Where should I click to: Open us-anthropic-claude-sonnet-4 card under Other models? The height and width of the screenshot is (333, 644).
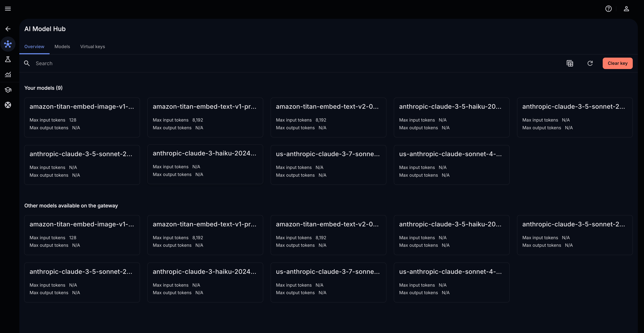tap(452, 283)
